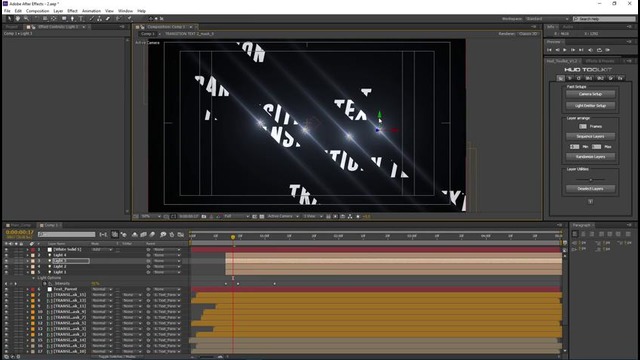Collapse the Light 1 layer properties

(x=28, y=272)
